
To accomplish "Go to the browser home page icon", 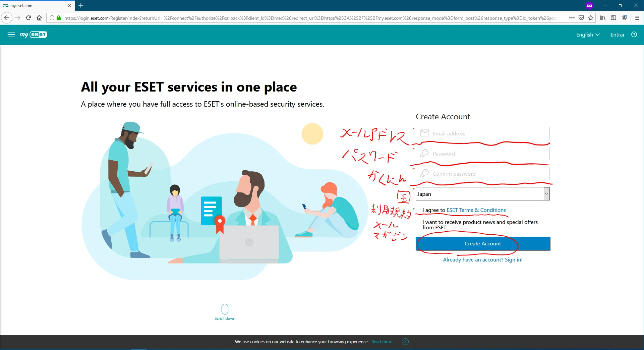I will pos(39,18).
